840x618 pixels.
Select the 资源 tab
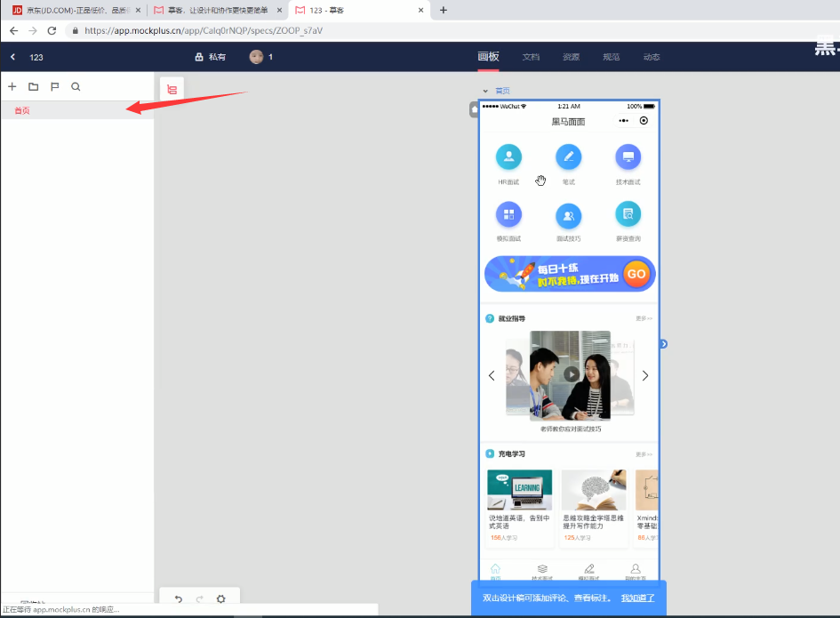click(x=571, y=57)
